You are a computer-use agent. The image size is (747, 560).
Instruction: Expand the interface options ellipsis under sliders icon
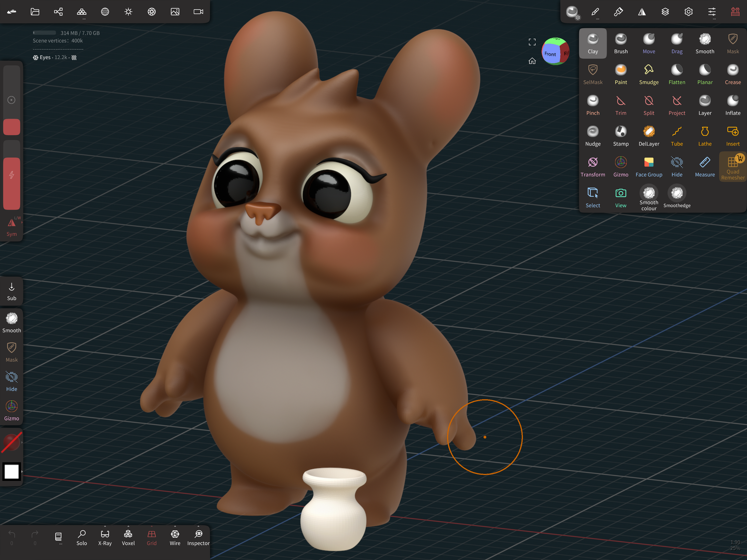click(714, 19)
